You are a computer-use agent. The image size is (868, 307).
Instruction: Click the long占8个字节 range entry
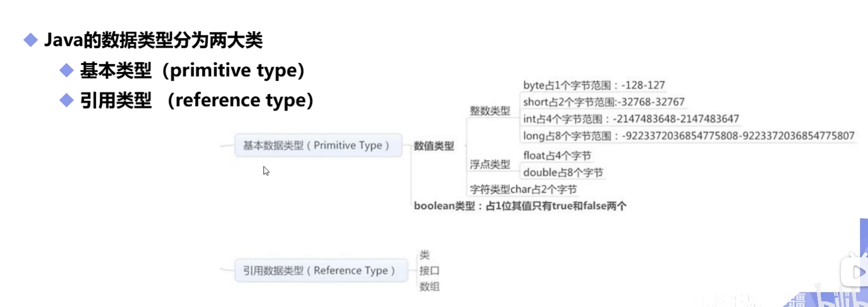tap(688, 136)
